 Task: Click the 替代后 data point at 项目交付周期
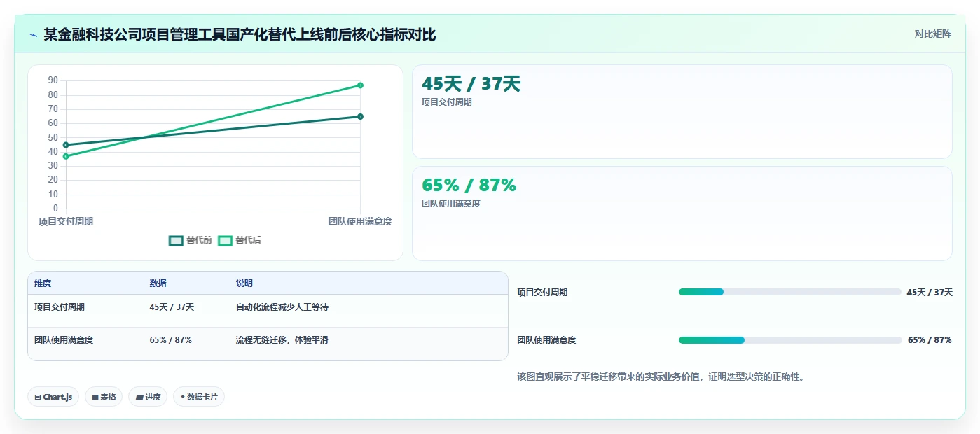(x=66, y=156)
